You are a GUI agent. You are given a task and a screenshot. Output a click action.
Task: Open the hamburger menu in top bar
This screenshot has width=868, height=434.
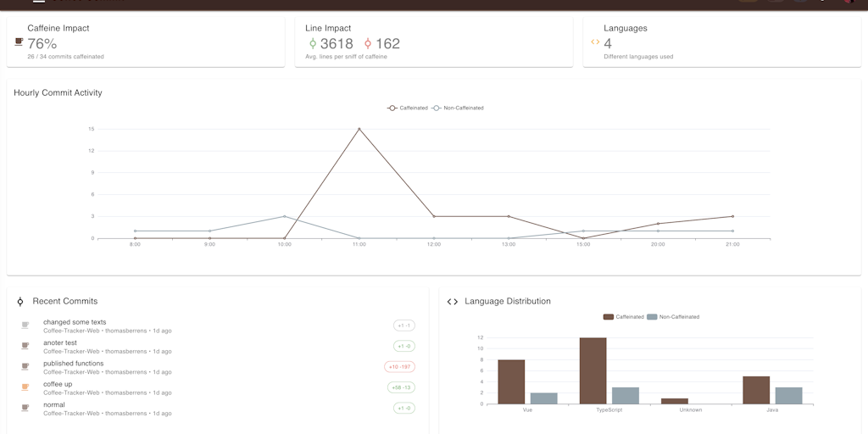(39, 2)
